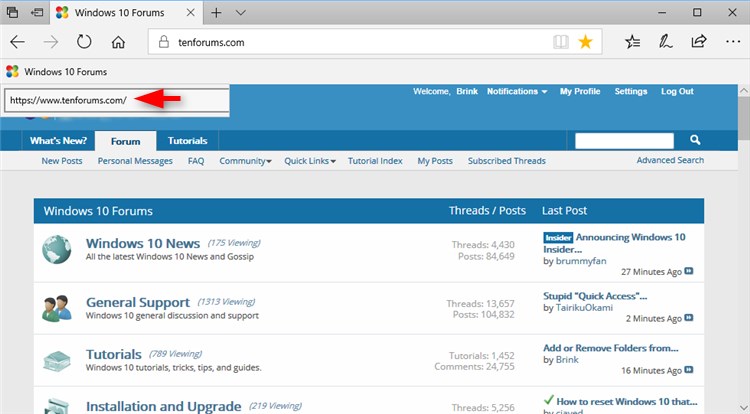Select the Forum tab

click(x=125, y=142)
